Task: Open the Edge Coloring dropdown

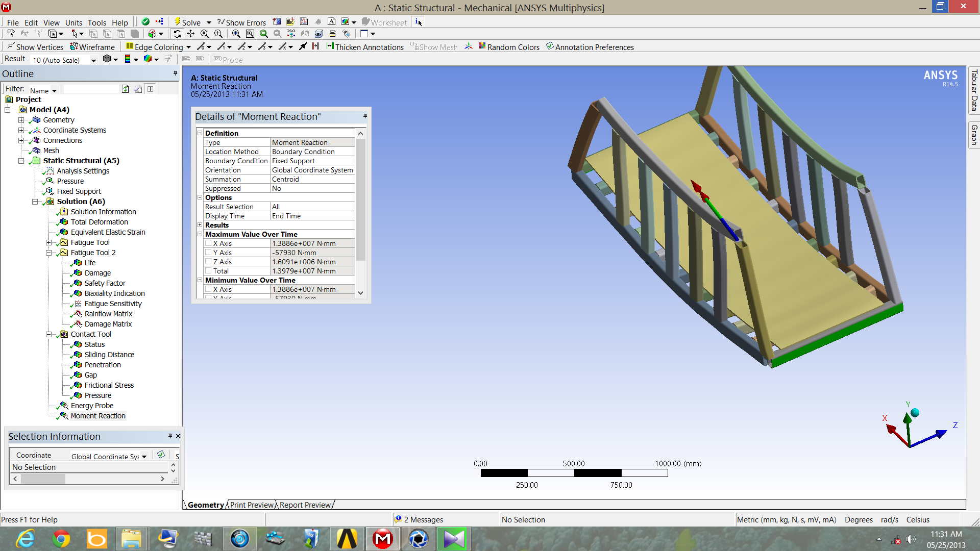Action: [x=188, y=47]
